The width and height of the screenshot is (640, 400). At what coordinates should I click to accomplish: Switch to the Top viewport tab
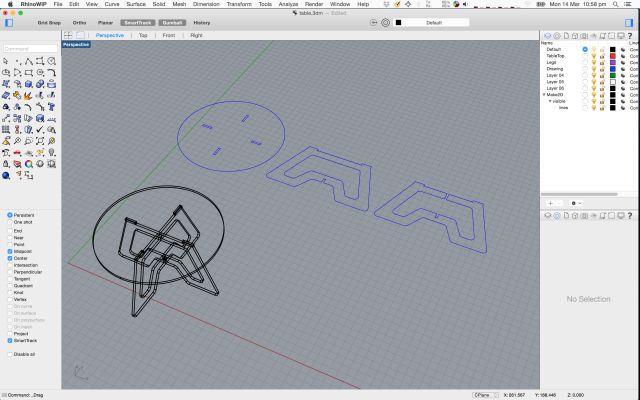143,36
